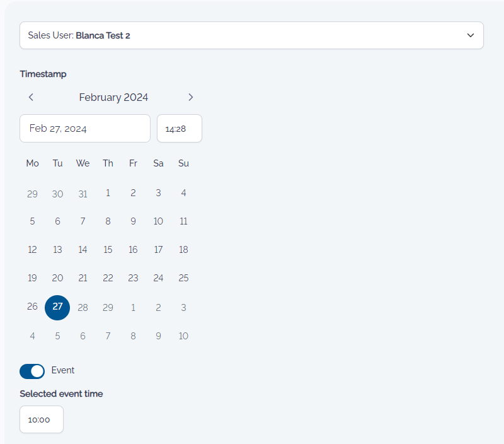Go to next month arrow
504x444 pixels.
[x=191, y=97]
